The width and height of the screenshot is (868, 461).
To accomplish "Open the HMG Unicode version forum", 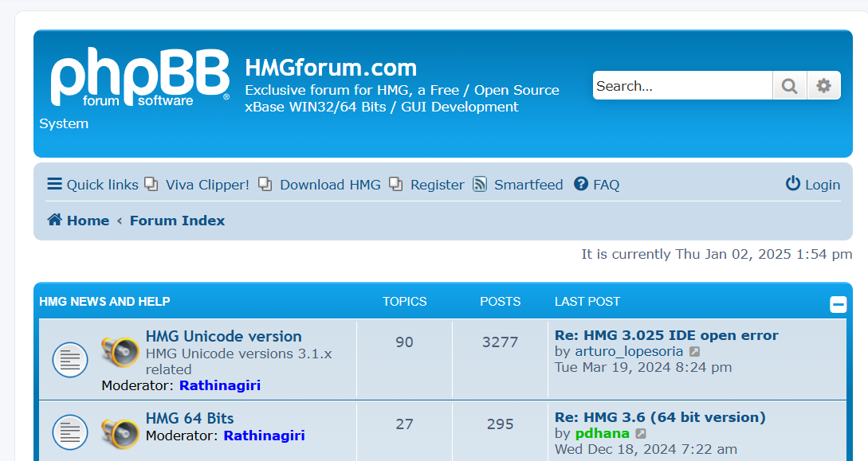I will tap(224, 336).
